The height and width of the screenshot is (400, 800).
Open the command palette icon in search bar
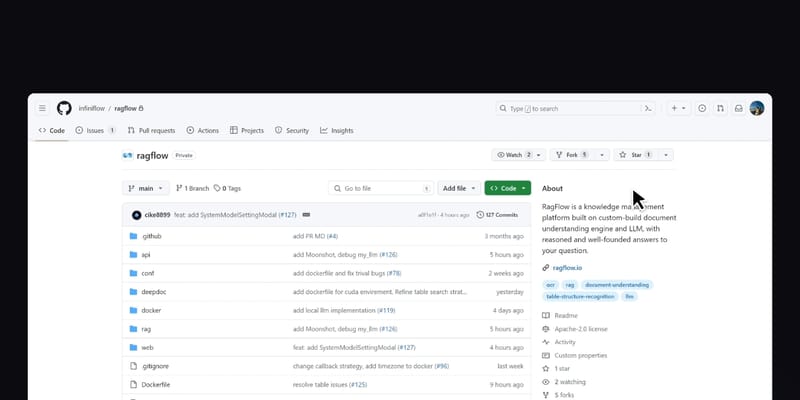[648, 108]
